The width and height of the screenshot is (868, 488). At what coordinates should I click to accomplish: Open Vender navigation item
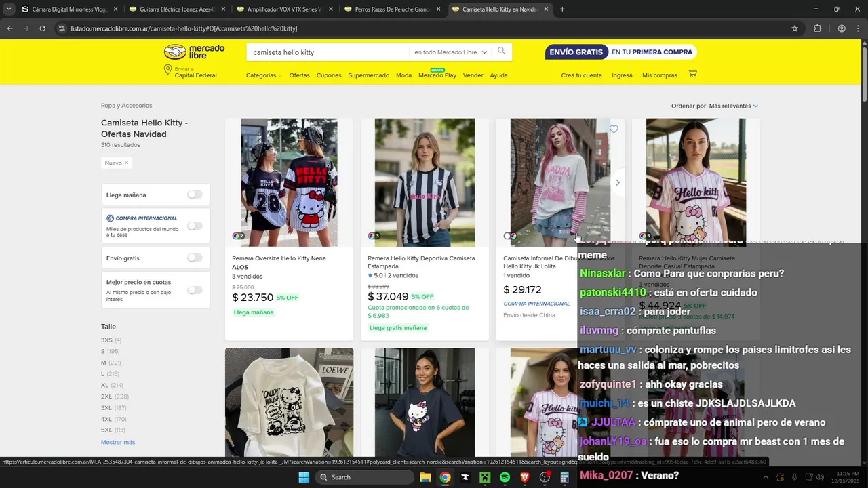pos(473,75)
